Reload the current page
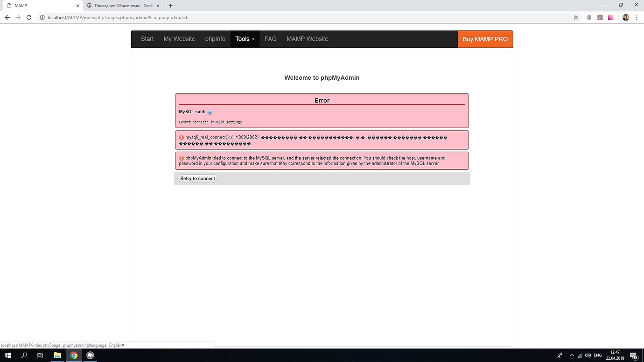Screen dimensions: 644x362 pos(29,17)
